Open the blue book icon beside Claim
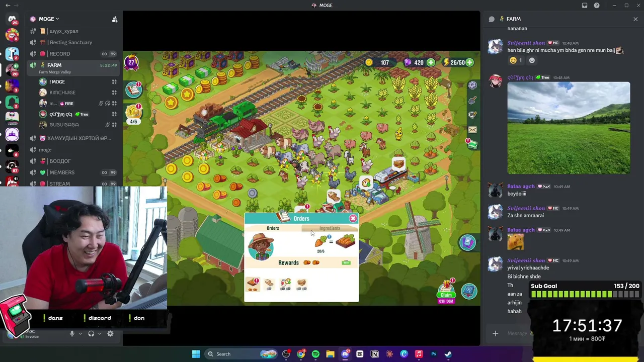Screen dimensions: 644x362 469,291
